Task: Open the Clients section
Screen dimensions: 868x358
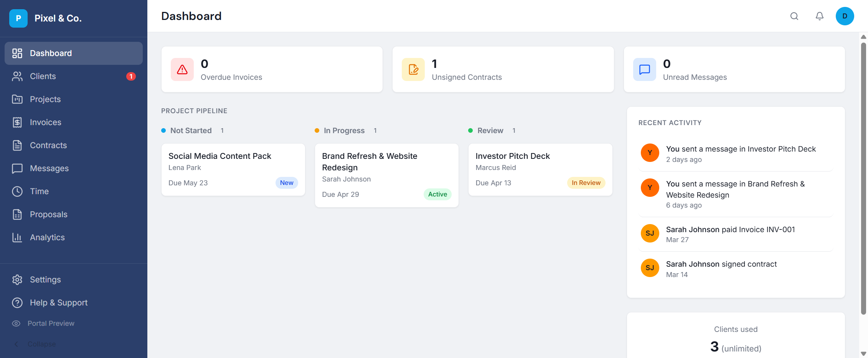Action: 43,76
